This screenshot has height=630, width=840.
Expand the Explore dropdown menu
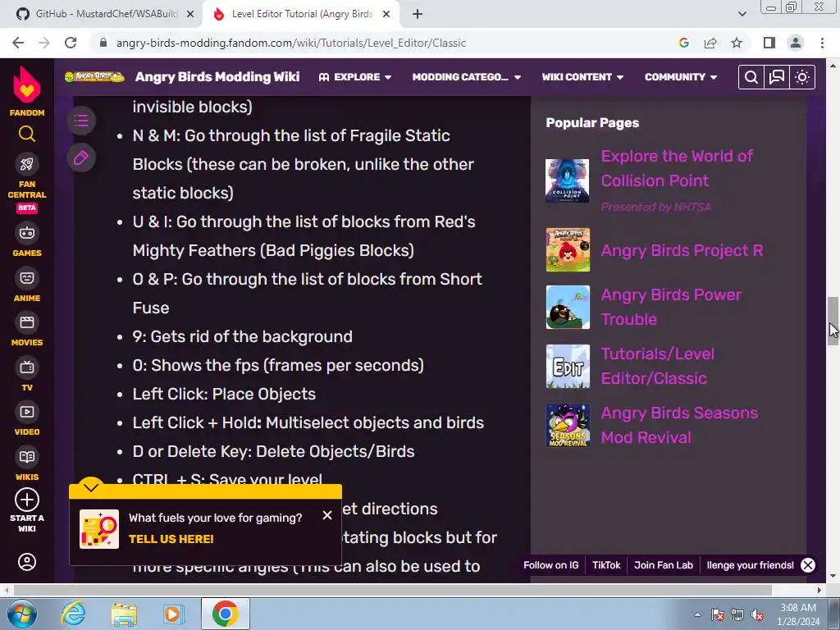point(354,77)
